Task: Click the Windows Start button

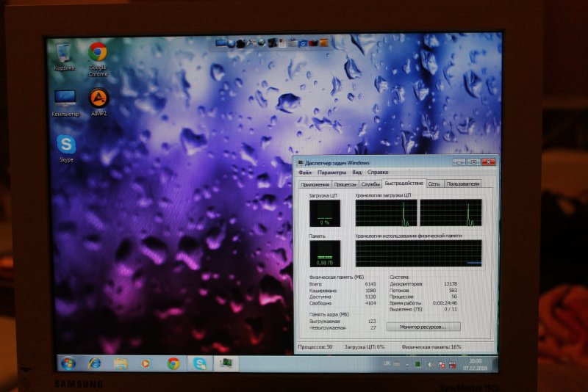Action: pyautogui.click(x=68, y=363)
